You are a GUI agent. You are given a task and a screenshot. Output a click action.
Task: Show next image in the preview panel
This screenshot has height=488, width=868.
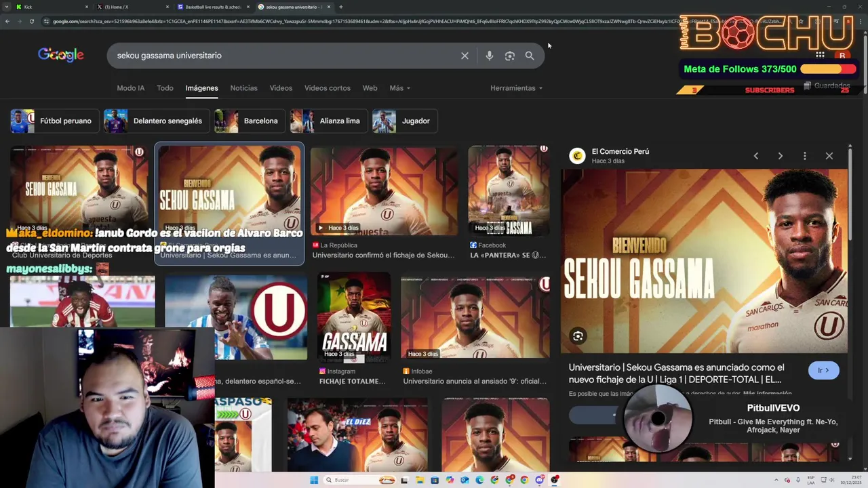[x=781, y=156]
